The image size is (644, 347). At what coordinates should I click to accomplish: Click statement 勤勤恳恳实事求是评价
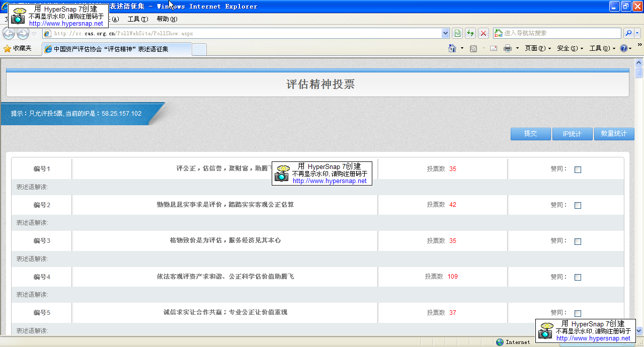(x=225, y=205)
